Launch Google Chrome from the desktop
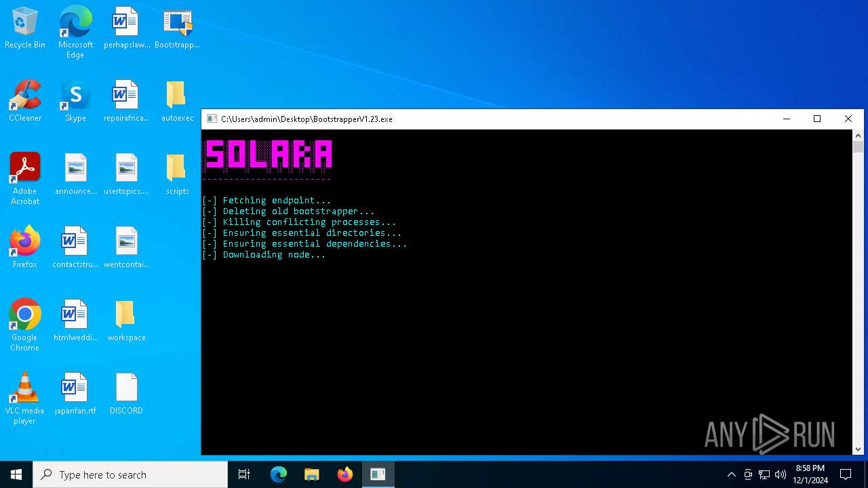This screenshot has width=868, height=488. click(25, 325)
